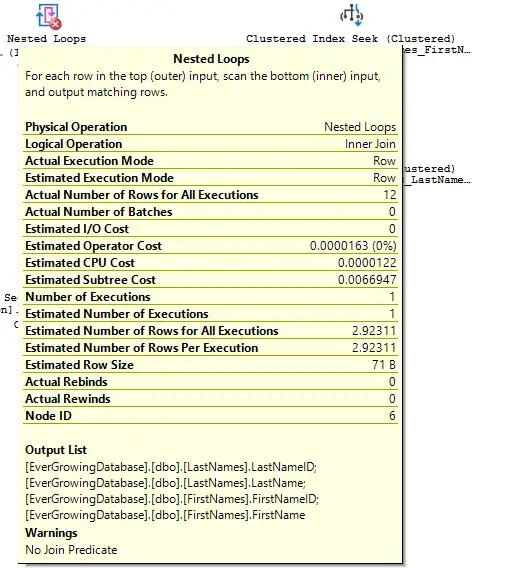Click the Number of Executions row
The height and width of the screenshot is (568, 512).
click(211, 297)
